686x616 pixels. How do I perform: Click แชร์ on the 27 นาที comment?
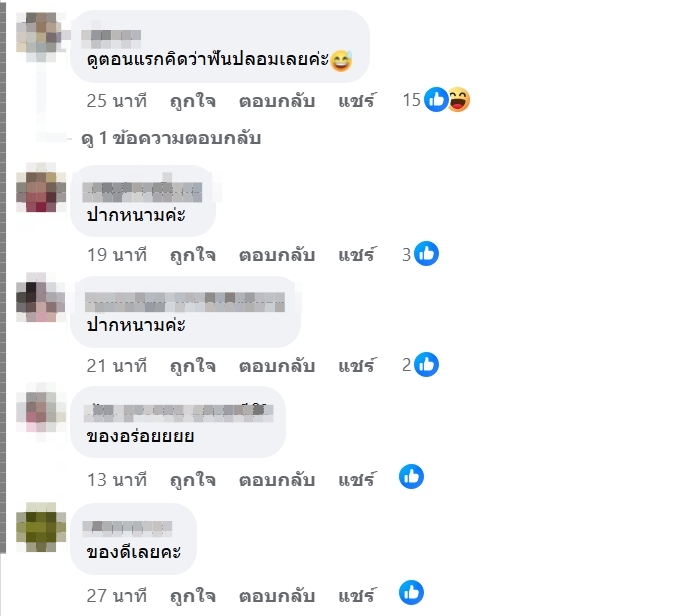(357, 595)
